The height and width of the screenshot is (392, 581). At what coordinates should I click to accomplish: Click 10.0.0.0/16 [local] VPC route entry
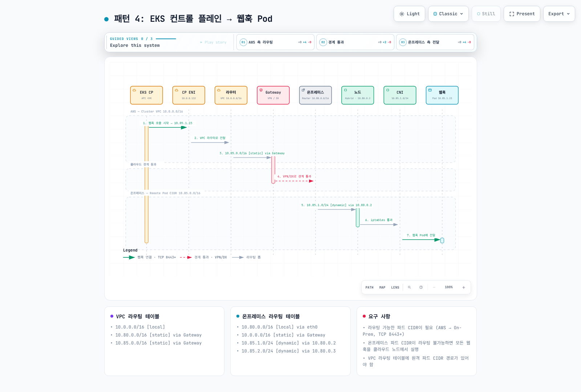tap(140, 327)
